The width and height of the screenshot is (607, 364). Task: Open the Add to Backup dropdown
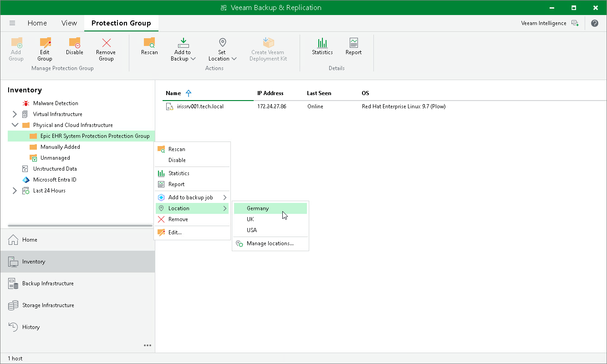click(x=183, y=49)
